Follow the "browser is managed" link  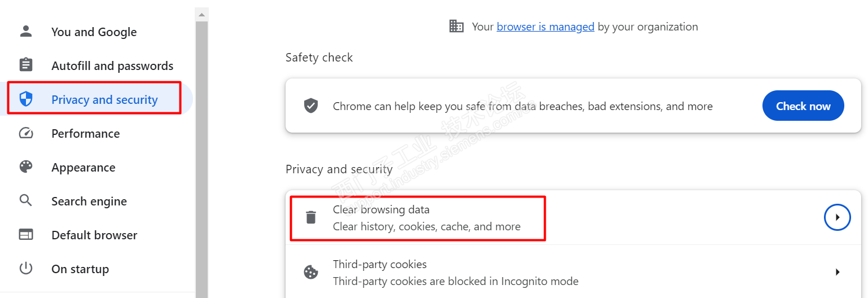(x=545, y=27)
